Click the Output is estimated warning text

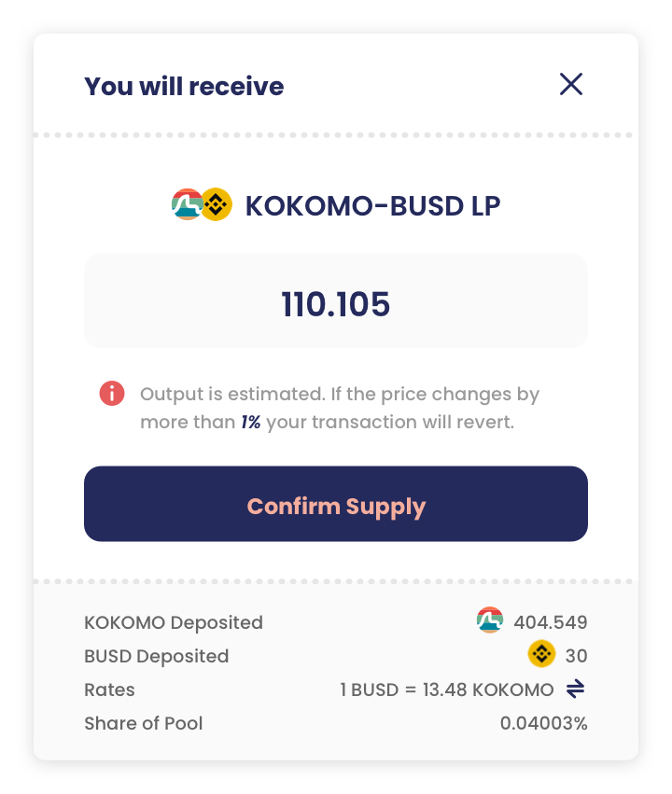340,408
